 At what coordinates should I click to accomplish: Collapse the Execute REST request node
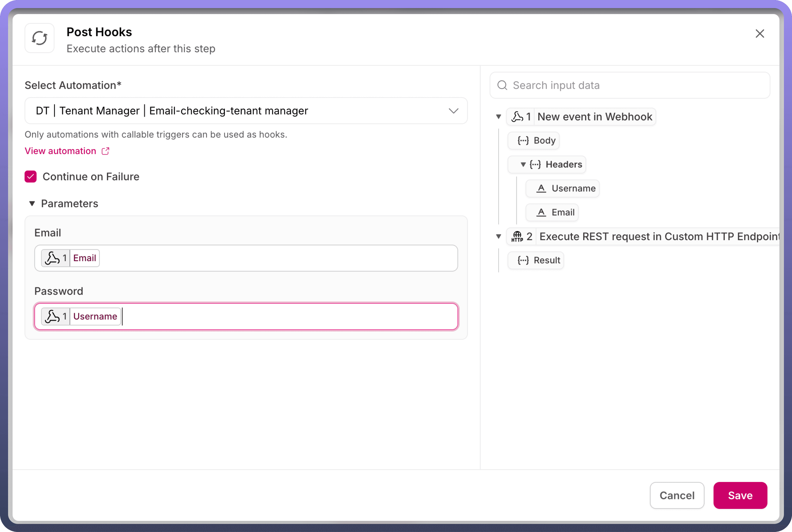click(498, 237)
